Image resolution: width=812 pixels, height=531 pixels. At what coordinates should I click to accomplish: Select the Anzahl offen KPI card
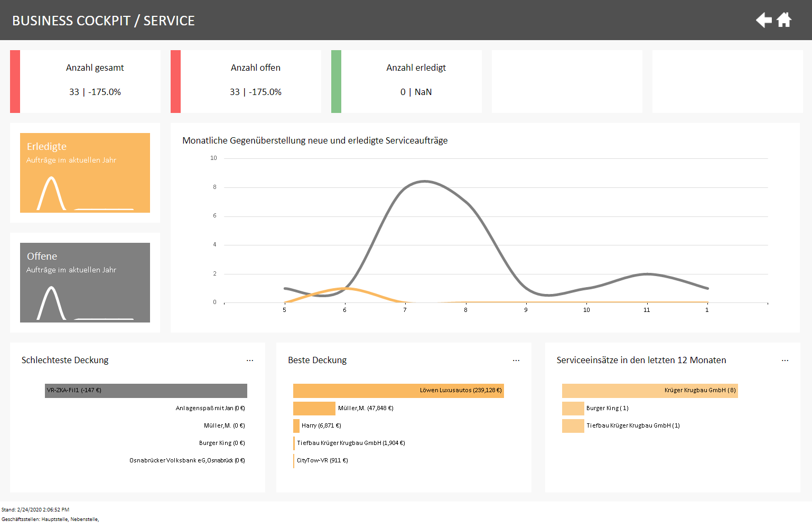[250, 81]
